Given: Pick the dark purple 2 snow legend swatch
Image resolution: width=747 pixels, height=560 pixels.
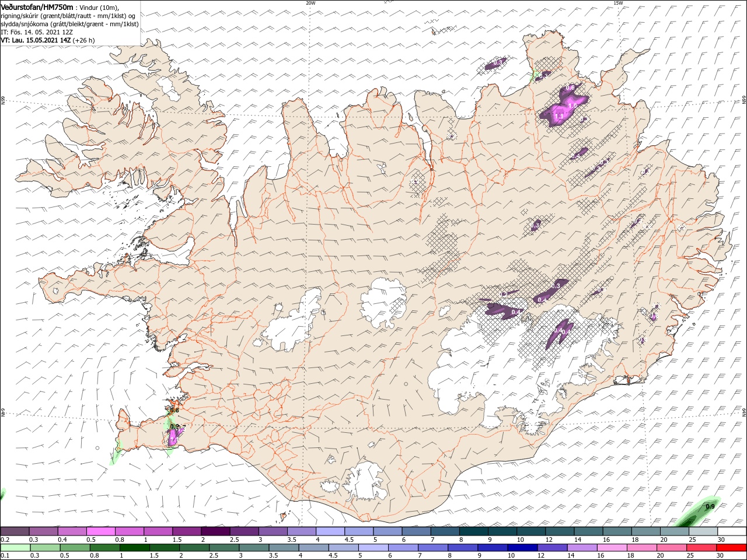Looking at the screenshot, I should point(215,531).
